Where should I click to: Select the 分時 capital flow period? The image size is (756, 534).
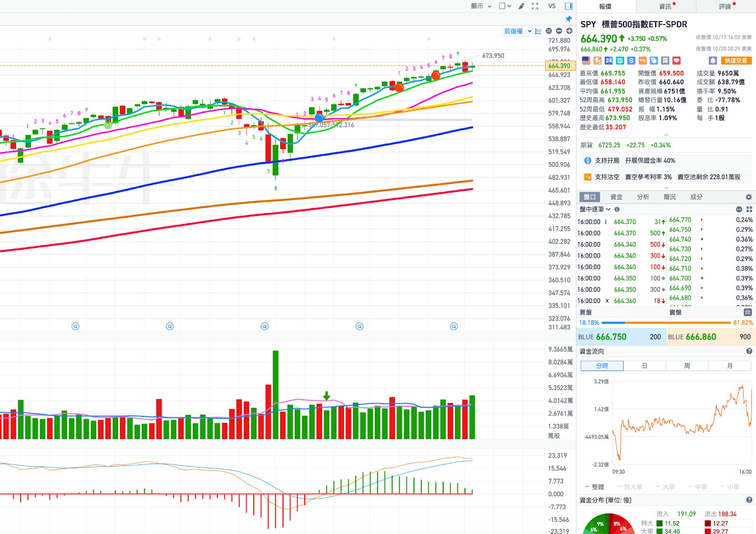[x=602, y=366]
